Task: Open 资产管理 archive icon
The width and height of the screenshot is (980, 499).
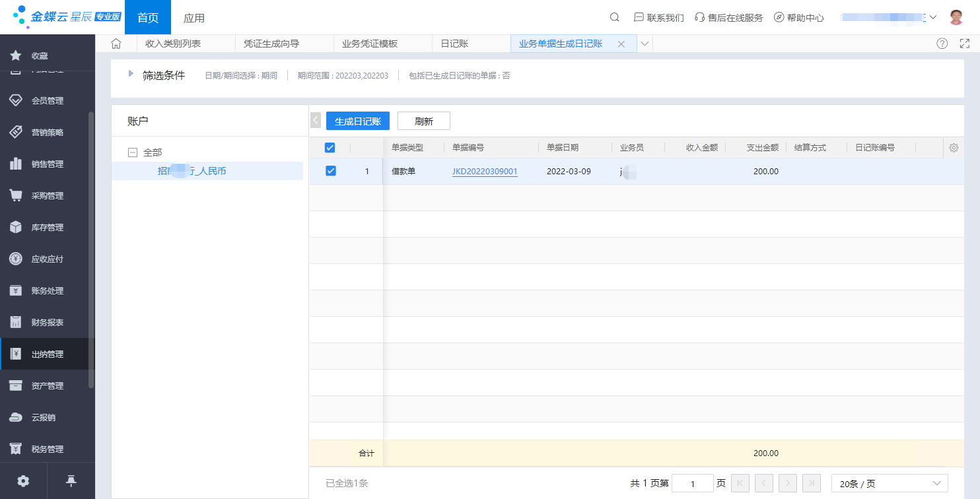Action: 16,385
